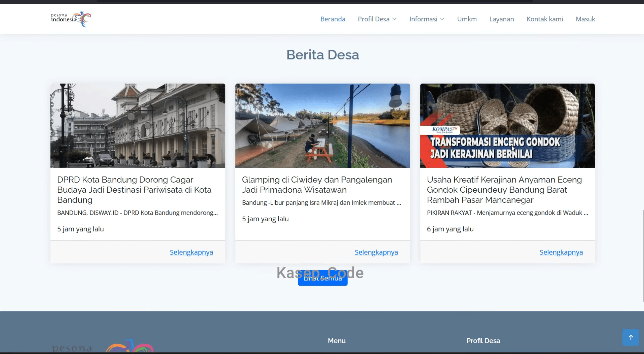
Task: Open the Layanan menu item
Action: point(501,19)
